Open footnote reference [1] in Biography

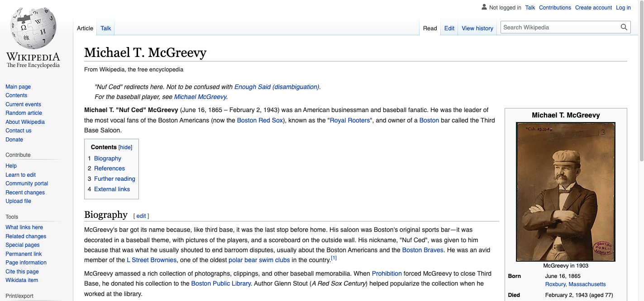(334, 257)
